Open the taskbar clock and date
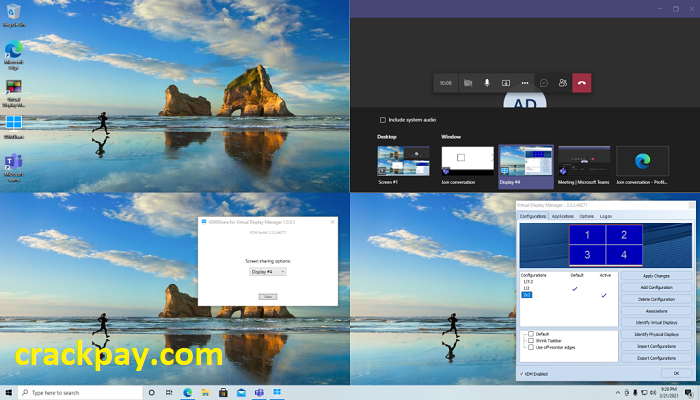The width and height of the screenshot is (700, 400). (668, 393)
